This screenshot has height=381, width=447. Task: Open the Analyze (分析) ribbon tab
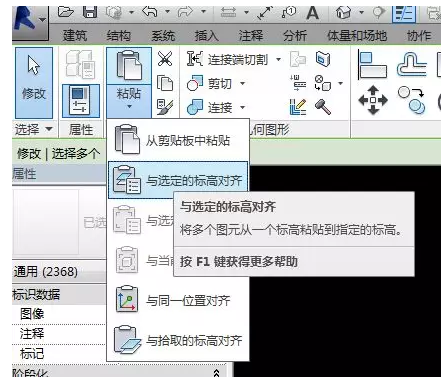pos(295,35)
